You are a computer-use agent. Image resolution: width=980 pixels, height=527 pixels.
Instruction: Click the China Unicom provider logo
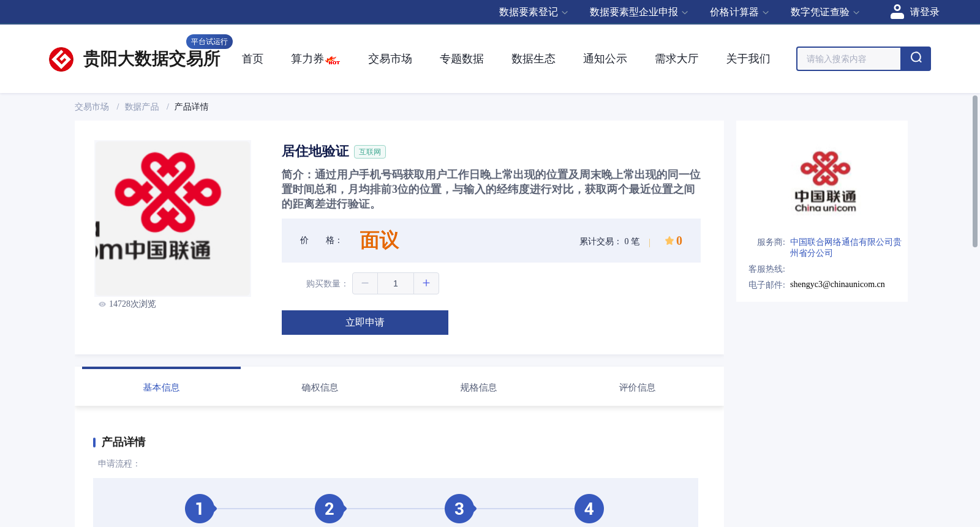click(x=825, y=182)
